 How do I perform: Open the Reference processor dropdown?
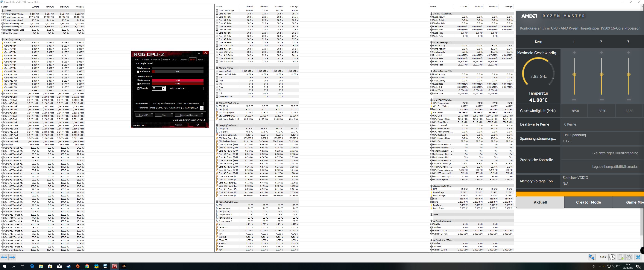coord(201,108)
